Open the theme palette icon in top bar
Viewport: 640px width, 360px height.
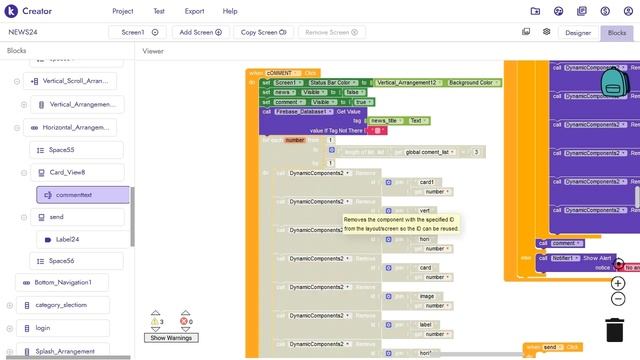(x=558, y=11)
